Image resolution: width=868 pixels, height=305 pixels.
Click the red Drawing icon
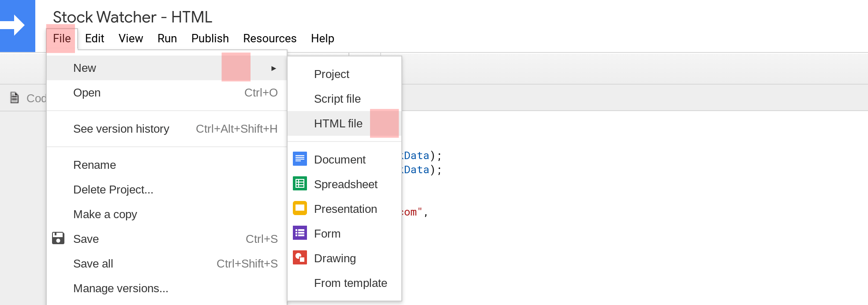(x=300, y=257)
